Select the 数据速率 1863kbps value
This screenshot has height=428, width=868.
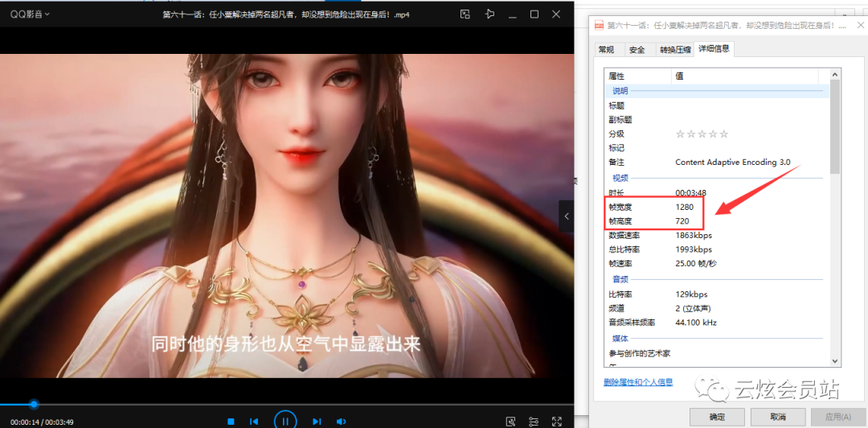pos(694,235)
